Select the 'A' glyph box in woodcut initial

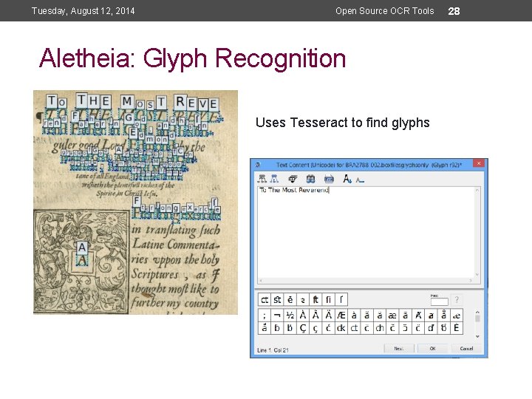click(82, 248)
